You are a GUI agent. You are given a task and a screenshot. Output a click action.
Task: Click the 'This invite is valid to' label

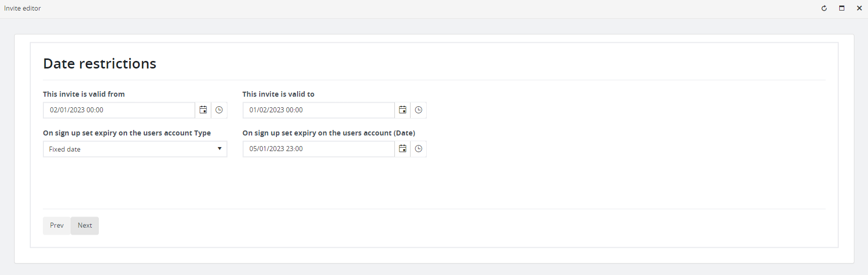tap(278, 94)
